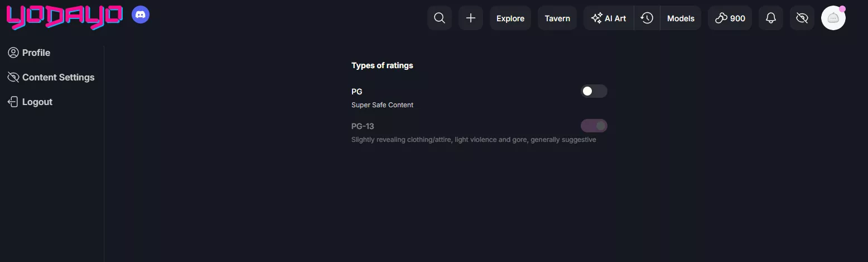The width and height of the screenshot is (868, 262).
Task: Click the Super Safe Content description
Action: click(382, 105)
